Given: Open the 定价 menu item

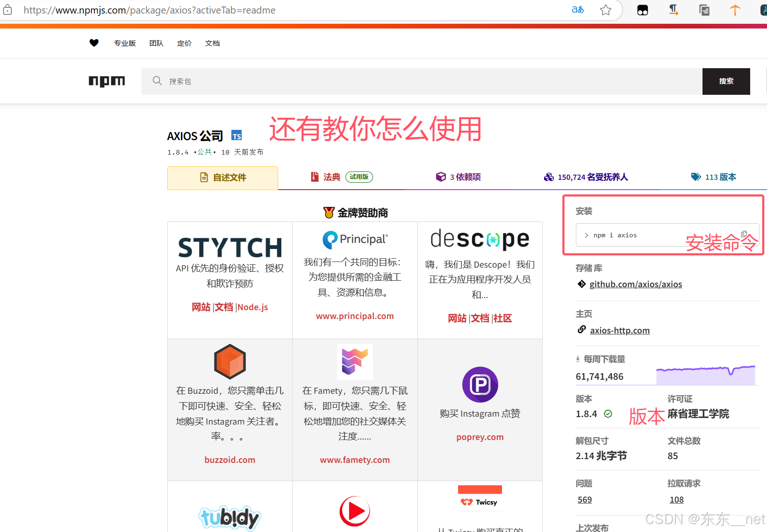Looking at the screenshot, I should click(x=185, y=43).
